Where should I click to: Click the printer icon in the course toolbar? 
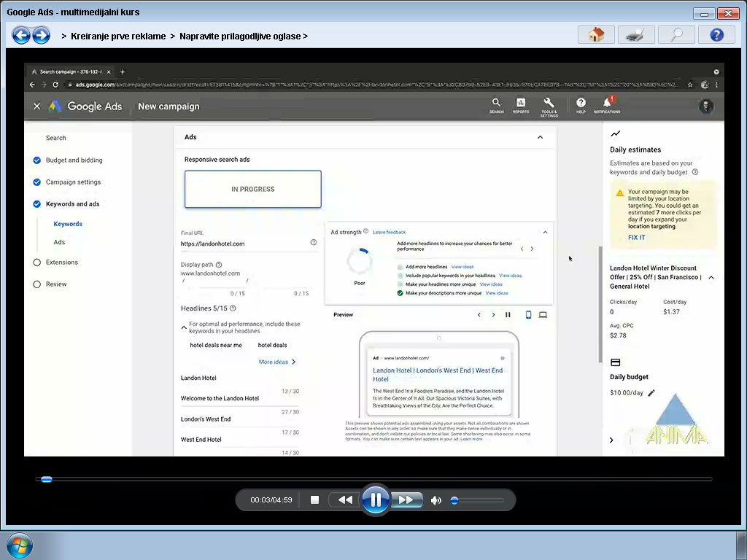tap(636, 35)
